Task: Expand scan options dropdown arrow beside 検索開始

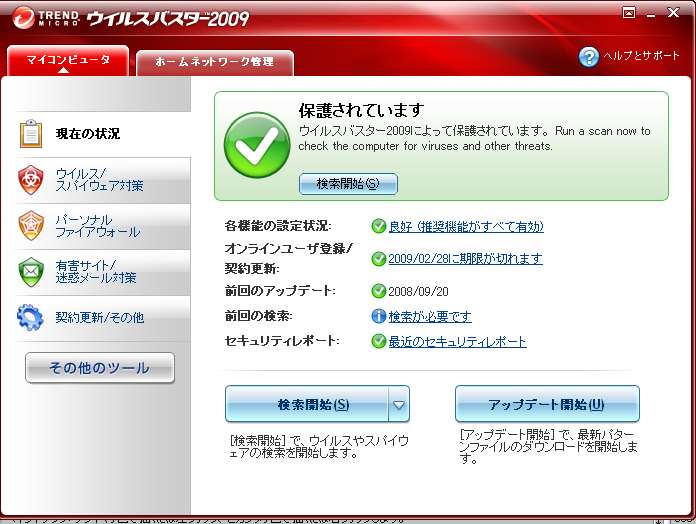Action: point(399,404)
